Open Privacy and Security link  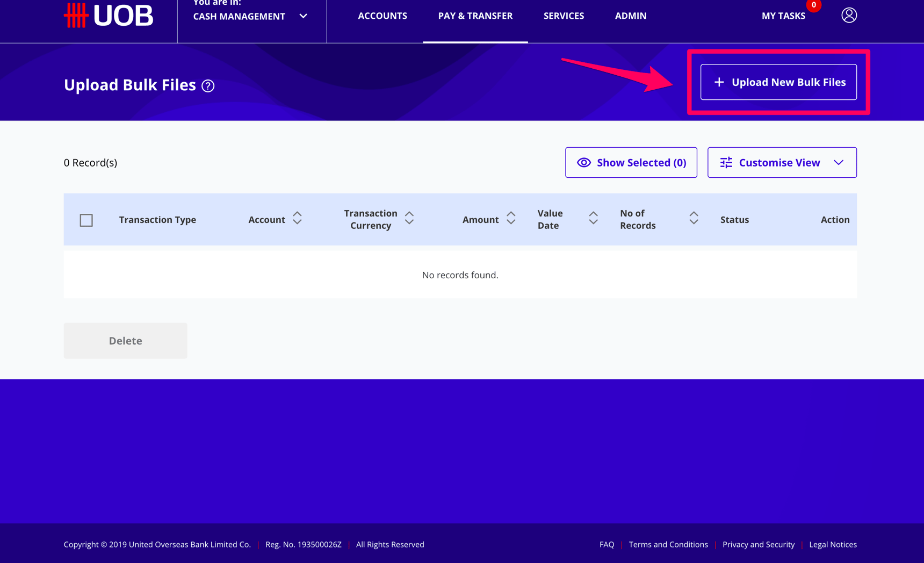coord(758,544)
